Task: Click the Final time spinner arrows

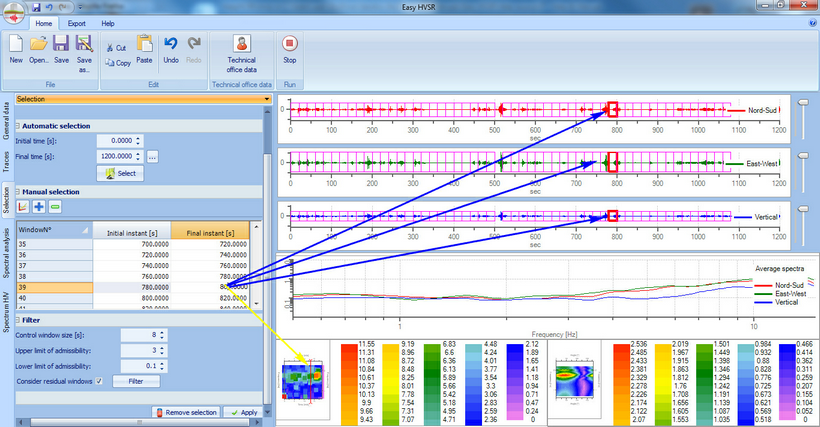Action: click(138, 156)
